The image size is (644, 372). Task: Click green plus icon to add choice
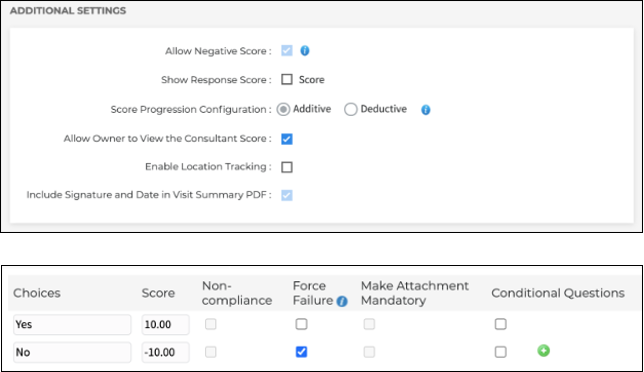tap(543, 351)
